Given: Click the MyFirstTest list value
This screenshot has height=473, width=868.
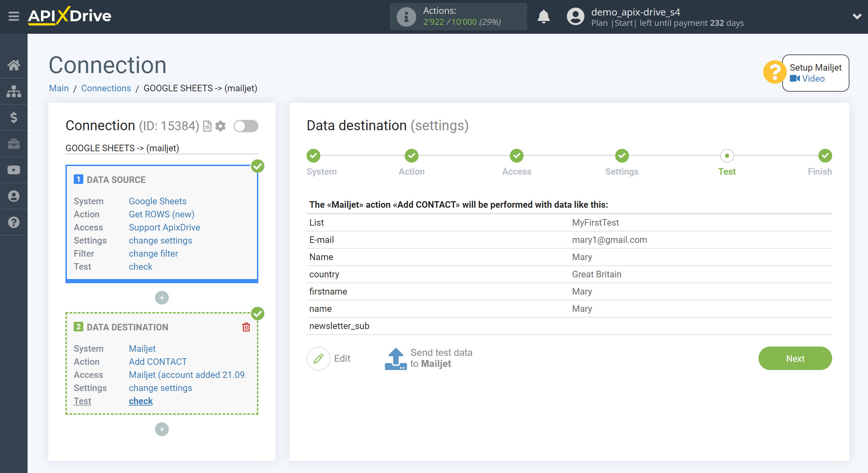Looking at the screenshot, I should pos(596,223).
